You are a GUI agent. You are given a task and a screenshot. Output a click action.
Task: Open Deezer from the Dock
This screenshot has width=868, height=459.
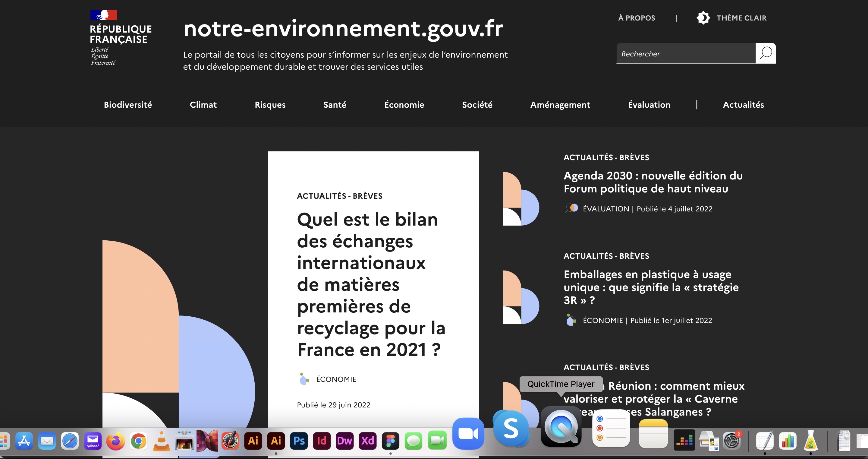[684, 440]
